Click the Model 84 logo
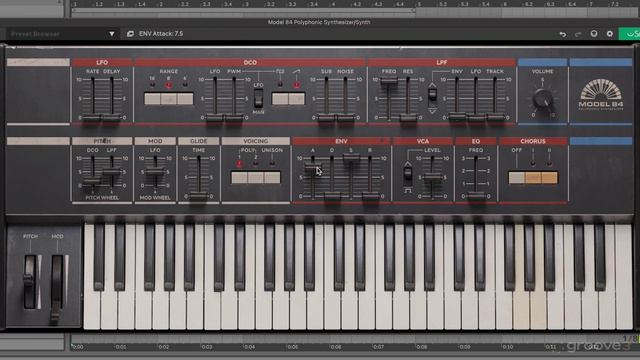Viewport: 640px width, 360px height. [x=601, y=94]
